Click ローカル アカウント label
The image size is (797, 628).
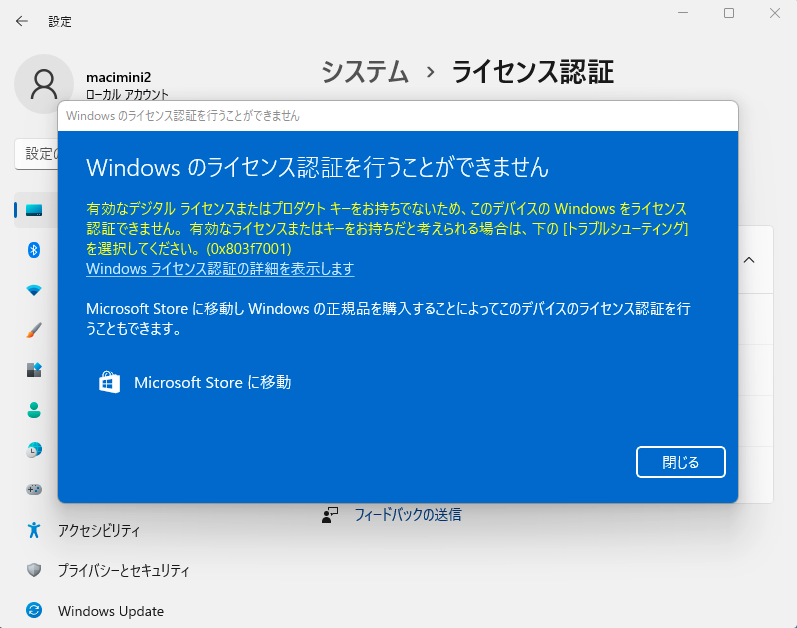[127, 95]
